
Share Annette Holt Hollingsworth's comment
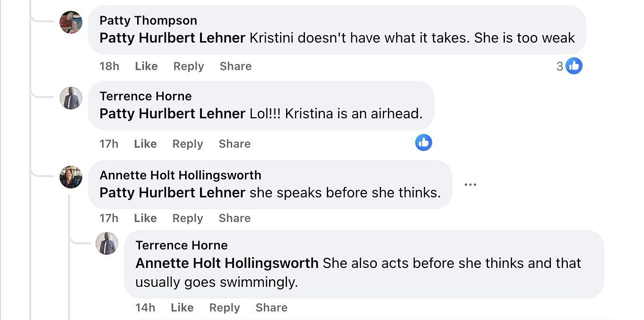235,218
